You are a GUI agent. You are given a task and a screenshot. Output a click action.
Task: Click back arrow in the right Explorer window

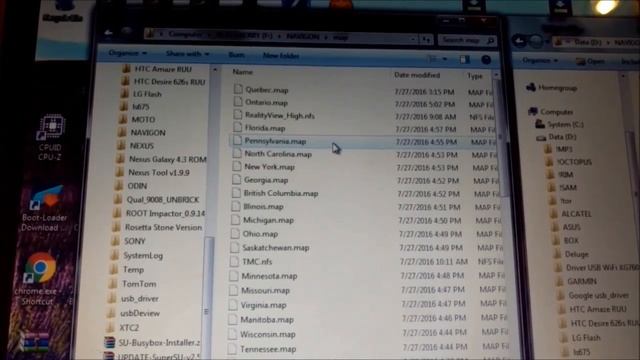(520, 41)
